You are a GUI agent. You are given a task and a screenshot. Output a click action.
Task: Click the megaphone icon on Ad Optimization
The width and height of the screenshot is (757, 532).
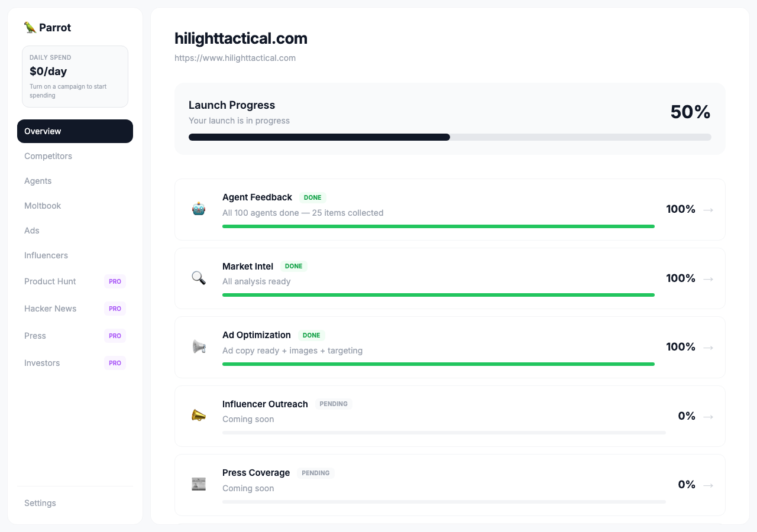coord(199,346)
